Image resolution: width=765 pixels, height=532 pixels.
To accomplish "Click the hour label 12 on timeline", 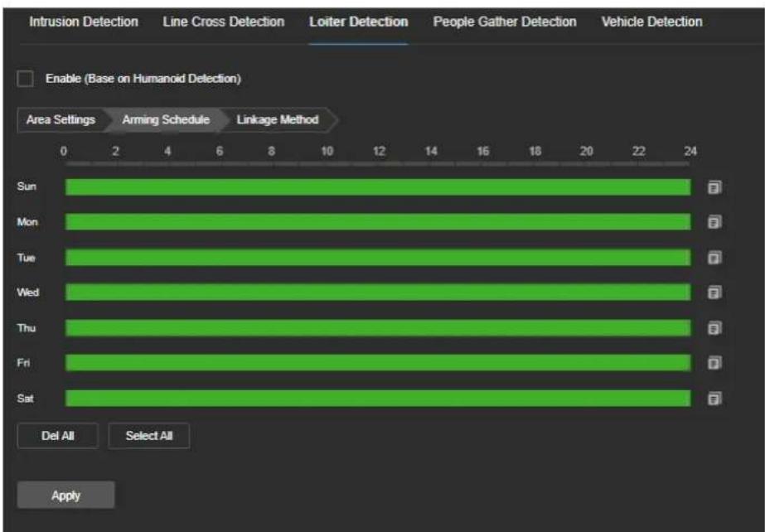I will pyautogui.click(x=379, y=151).
